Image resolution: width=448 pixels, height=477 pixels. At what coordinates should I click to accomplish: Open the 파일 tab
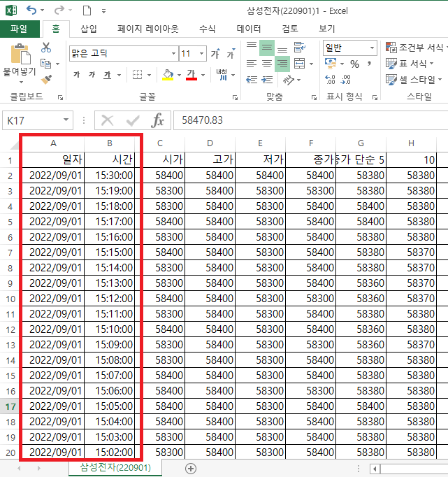pos(20,29)
